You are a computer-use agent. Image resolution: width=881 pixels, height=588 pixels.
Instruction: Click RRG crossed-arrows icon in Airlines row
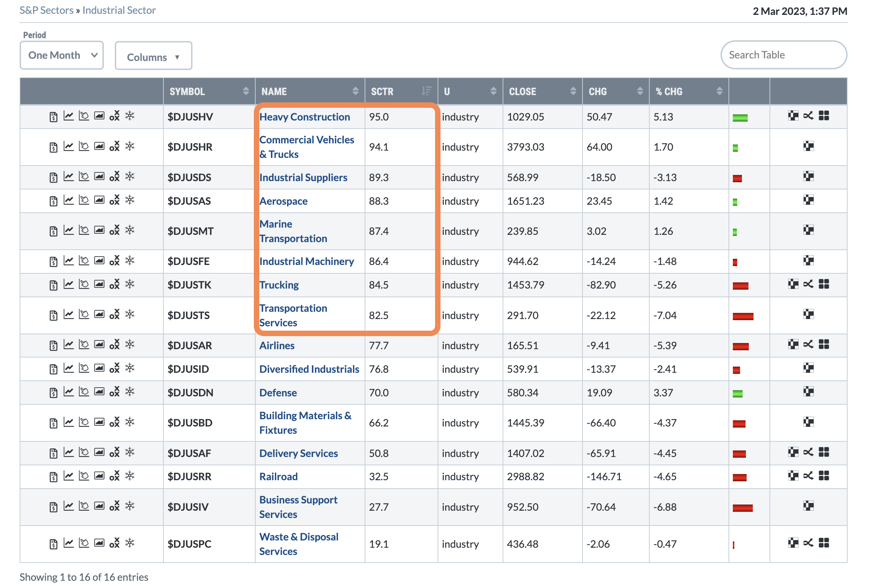808,344
